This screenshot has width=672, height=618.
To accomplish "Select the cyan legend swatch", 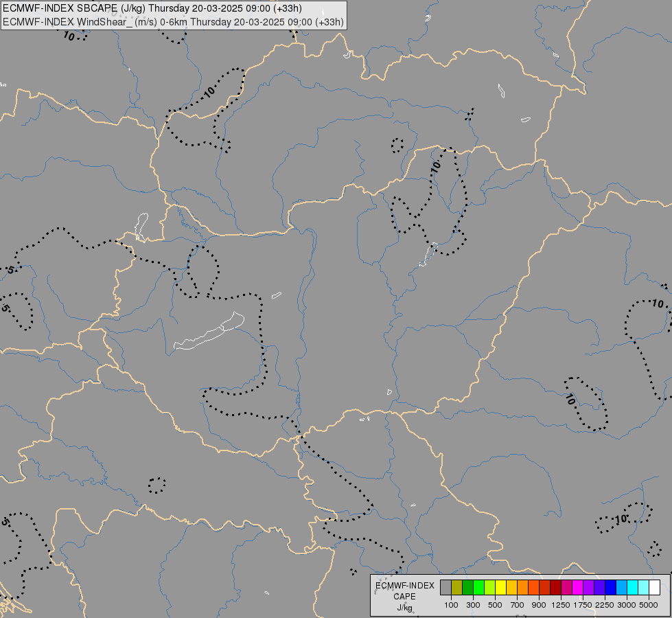I will tap(633, 588).
